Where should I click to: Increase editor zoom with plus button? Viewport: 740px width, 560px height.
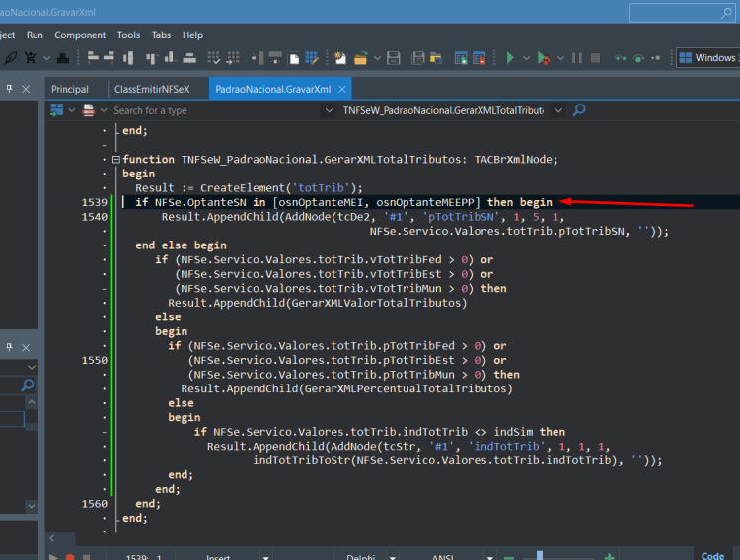tap(610, 557)
